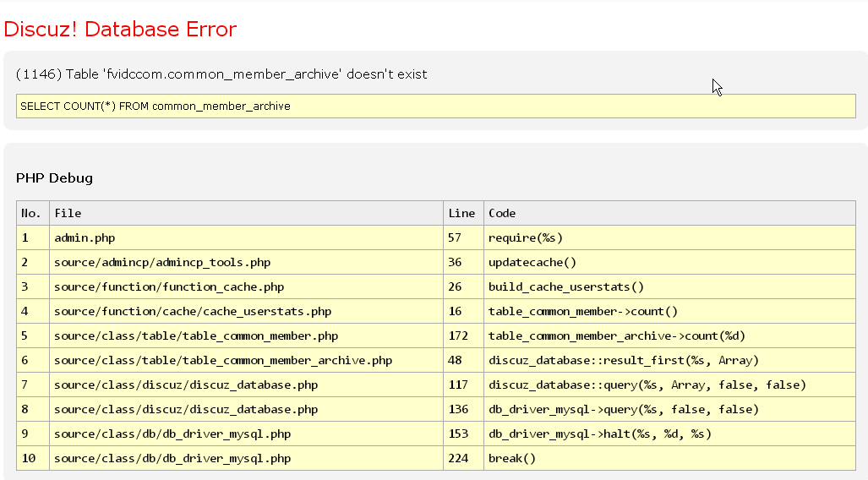Click row number 1 in No. column

click(x=25, y=238)
